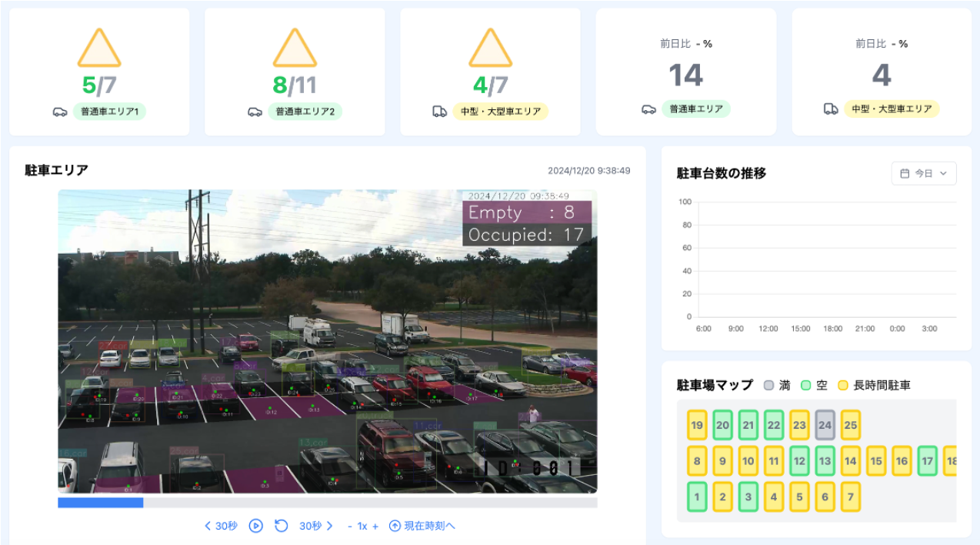Increase playback speed with plus

click(375, 526)
